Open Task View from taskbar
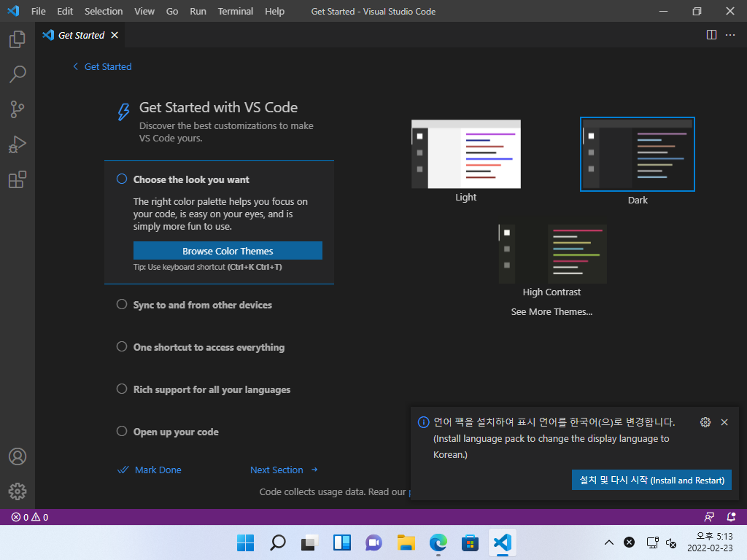Screen dimensions: 747x560 point(309,542)
